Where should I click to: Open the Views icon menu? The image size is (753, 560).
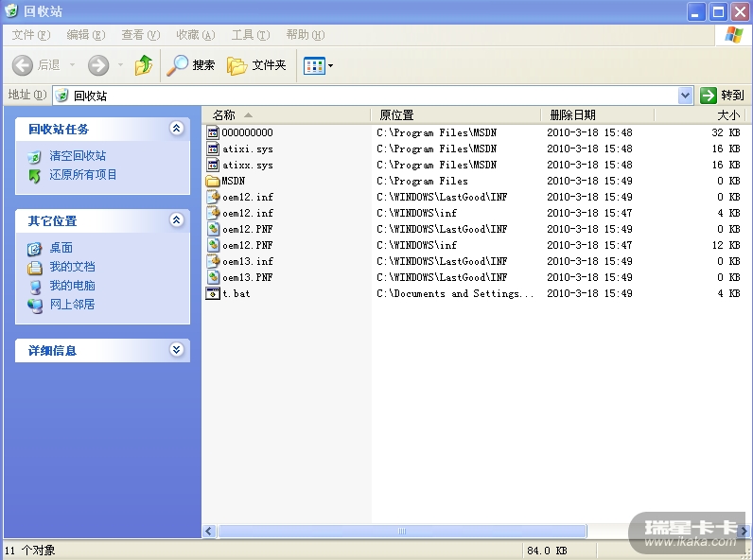coord(314,66)
